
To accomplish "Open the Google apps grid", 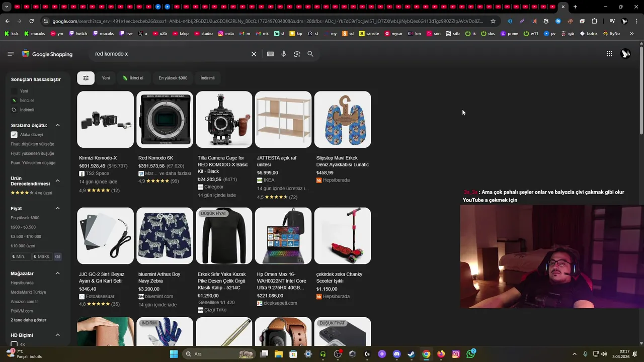I will coord(609,54).
